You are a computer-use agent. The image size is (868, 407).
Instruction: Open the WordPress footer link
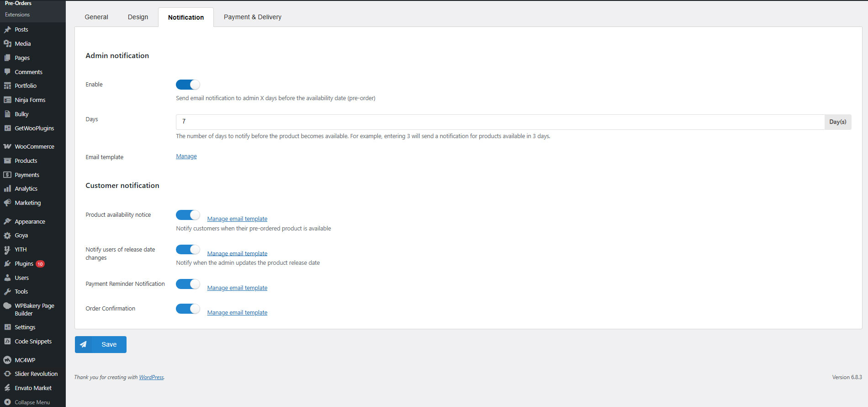point(151,377)
